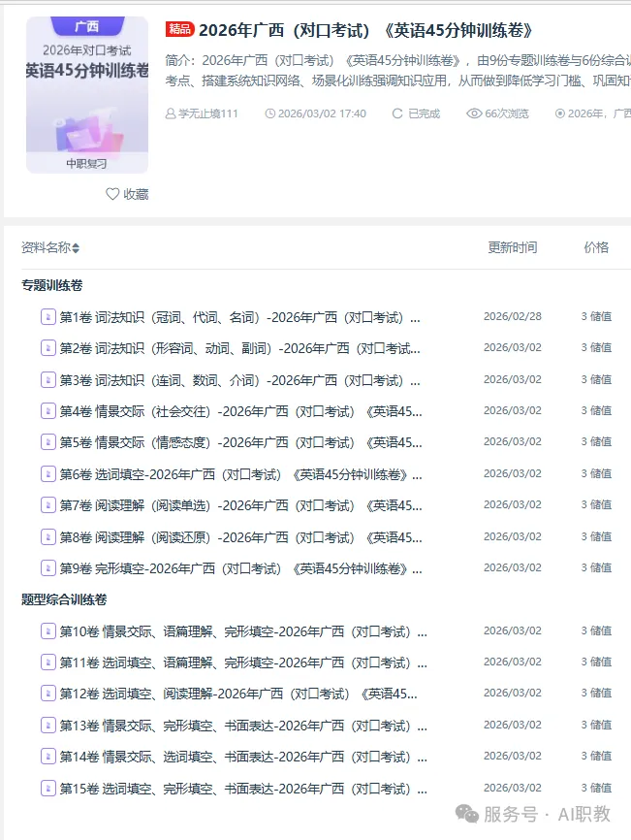Click file icon of 第8卷 阅读理解
The image size is (631, 840).
tap(48, 536)
